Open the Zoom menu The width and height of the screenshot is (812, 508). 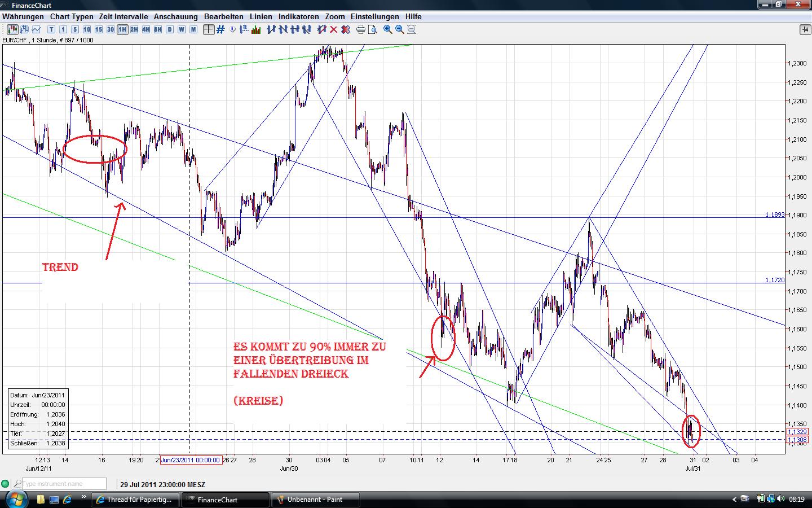tap(335, 16)
